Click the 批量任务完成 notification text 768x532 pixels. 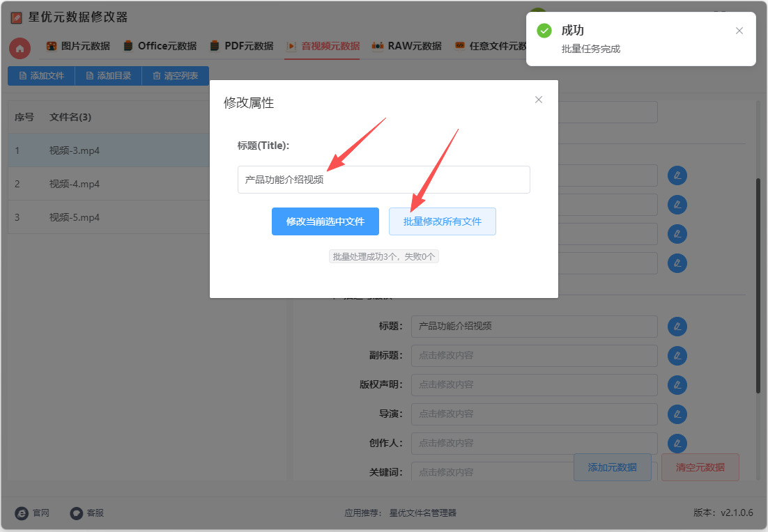[591, 49]
